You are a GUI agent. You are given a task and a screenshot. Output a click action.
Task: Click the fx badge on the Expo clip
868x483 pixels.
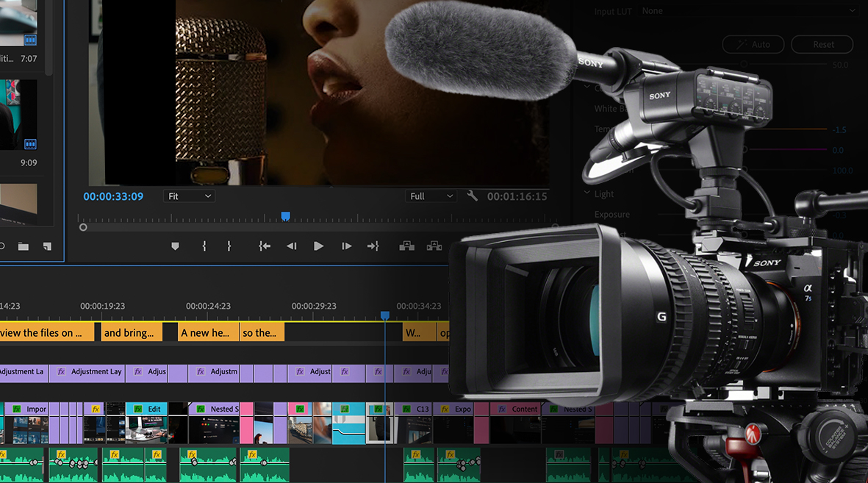(x=445, y=409)
